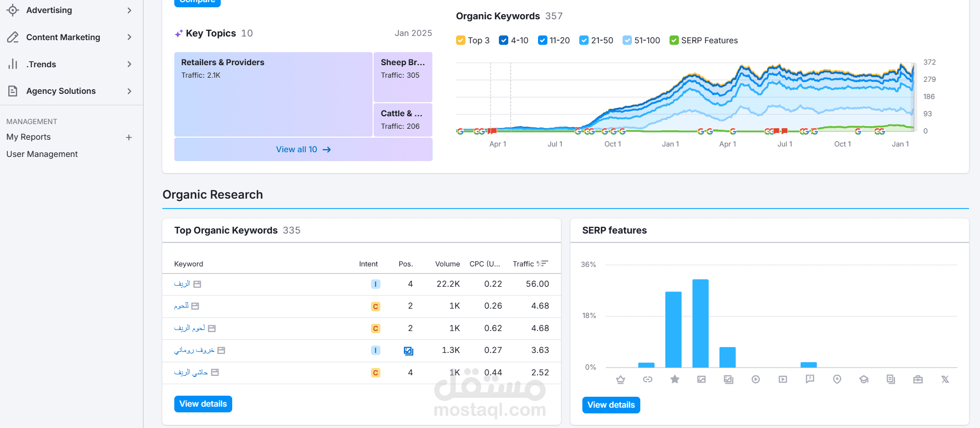Open User Management in sidebar
This screenshot has width=980, height=428.
coord(42,154)
